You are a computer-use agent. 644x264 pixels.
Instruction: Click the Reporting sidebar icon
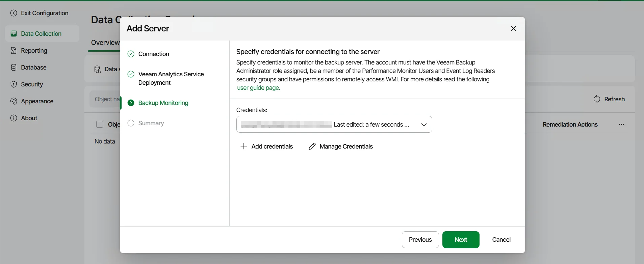tap(14, 51)
